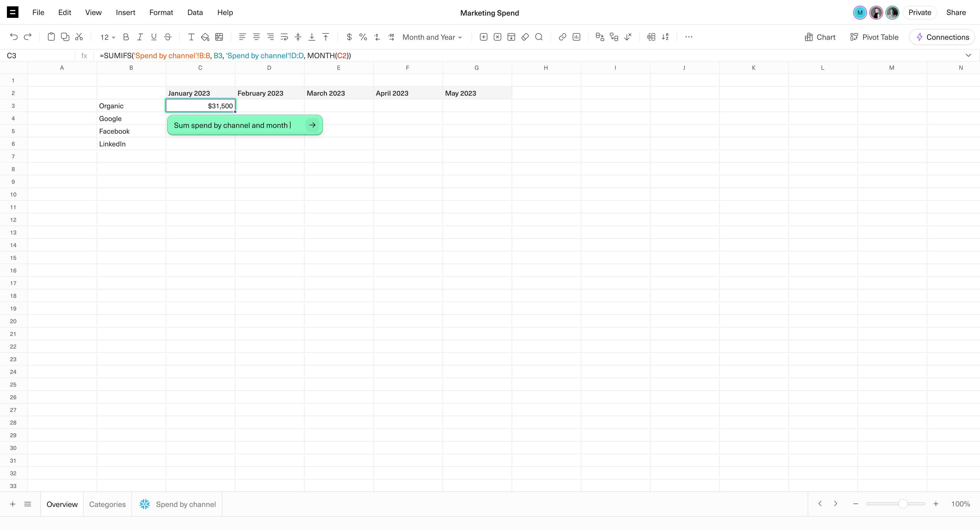
Task: Click the insert link icon
Action: point(562,37)
